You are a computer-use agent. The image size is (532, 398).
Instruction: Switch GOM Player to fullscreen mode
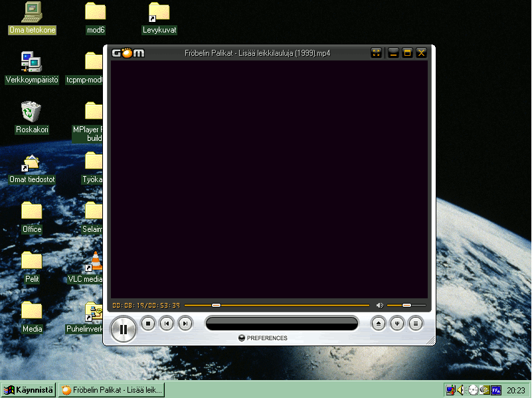[x=377, y=53]
